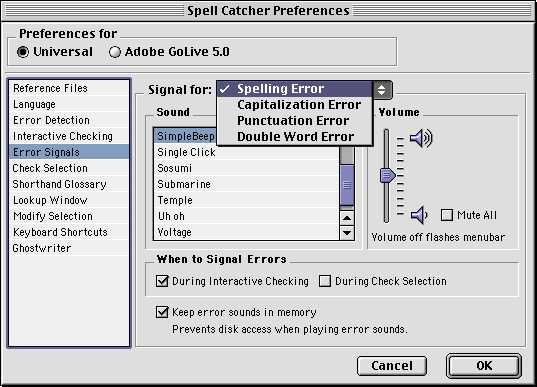Open the Ghostwriter pane
The height and width of the screenshot is (387, 537).
[69, 248]
